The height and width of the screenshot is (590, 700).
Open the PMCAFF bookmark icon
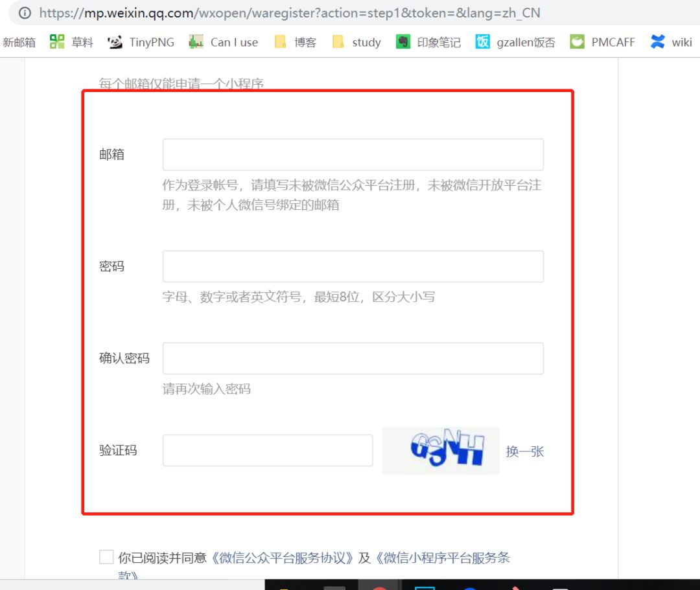577,42
